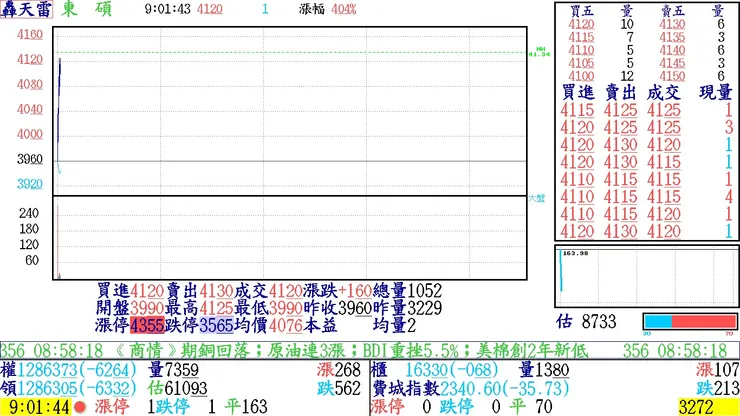Click the blue-red buy/sell ratio bar
The width and height of the screenshot is (740, 416).
pos(690,321)
